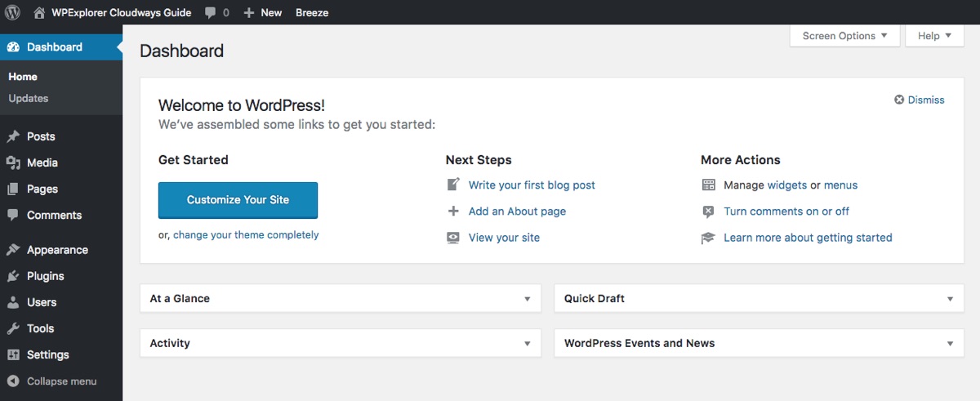The width and height of the screenshot is (980, 401).
Task: Open the Screen Options dropdown
Action: (845, 36)
